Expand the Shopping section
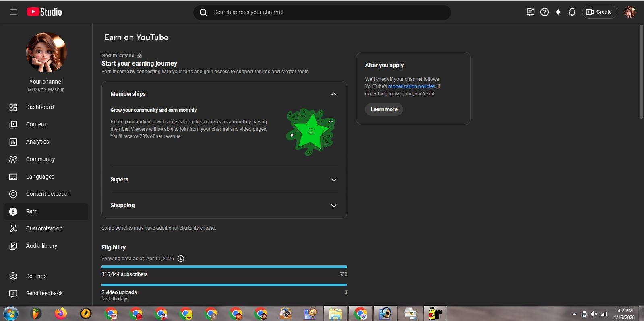644x321 pixels. point(333,206)
